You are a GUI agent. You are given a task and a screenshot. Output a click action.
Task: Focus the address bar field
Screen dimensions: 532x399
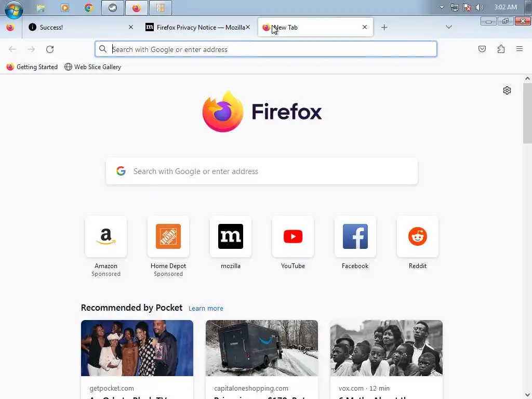click(265, 49)
